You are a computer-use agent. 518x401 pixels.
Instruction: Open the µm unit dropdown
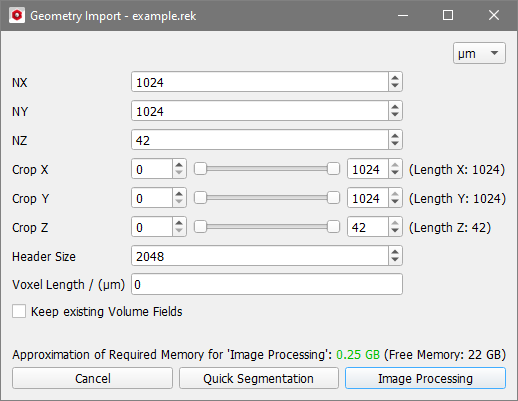pyautogui.click(x=479, y=53)
